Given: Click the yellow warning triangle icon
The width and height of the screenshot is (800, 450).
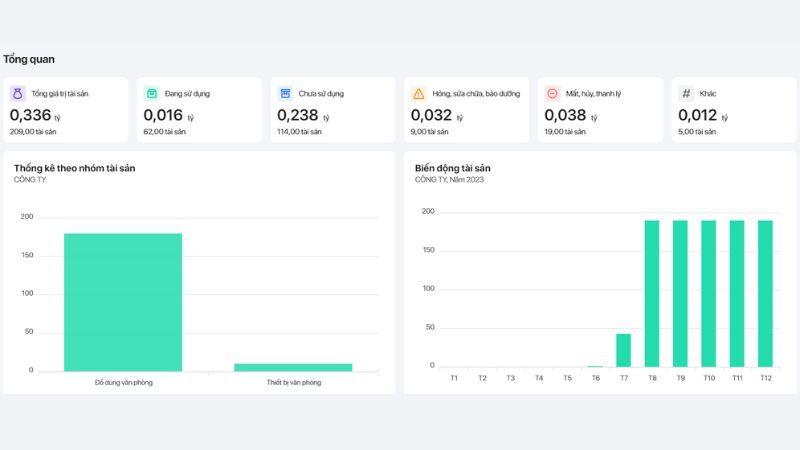Looking at the screenshot, I should (x=419, y=93).
